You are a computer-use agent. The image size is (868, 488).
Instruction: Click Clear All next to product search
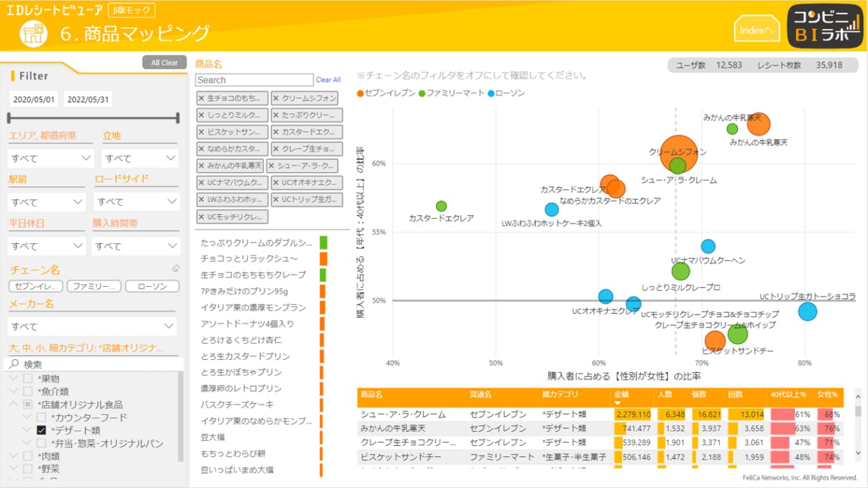click(328, 80)
